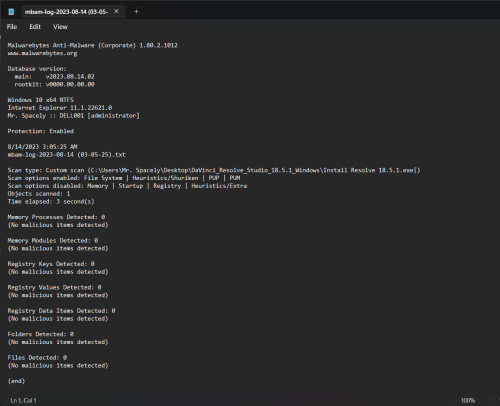Place cursor in the Scan type line
Viewport: 500px width, 406px height.
point(214,170)
